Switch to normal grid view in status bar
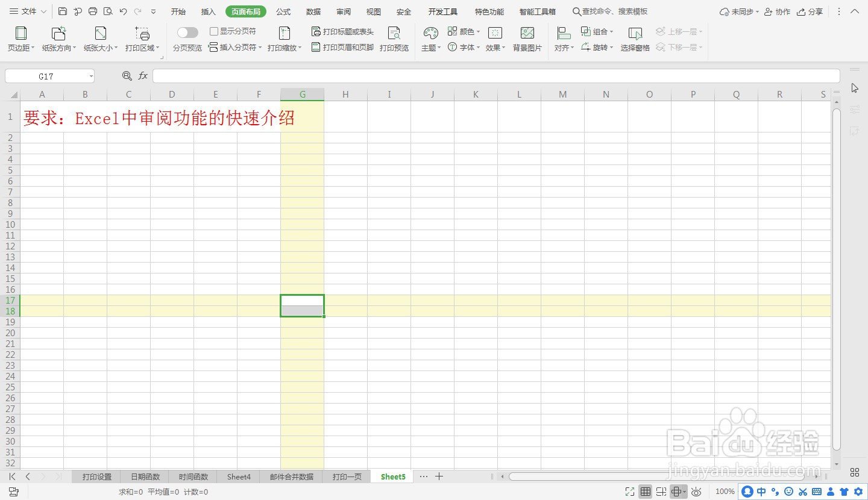 (x=646, y=492)
